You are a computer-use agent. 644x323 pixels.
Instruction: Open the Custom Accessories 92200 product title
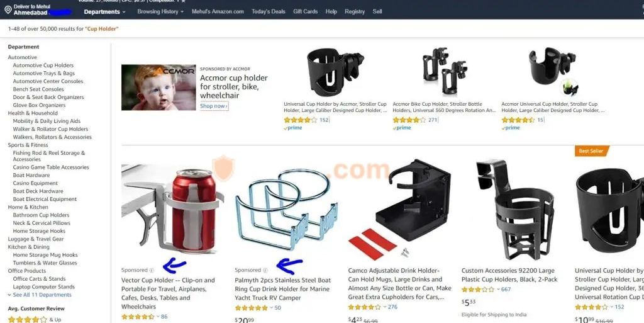509,275
